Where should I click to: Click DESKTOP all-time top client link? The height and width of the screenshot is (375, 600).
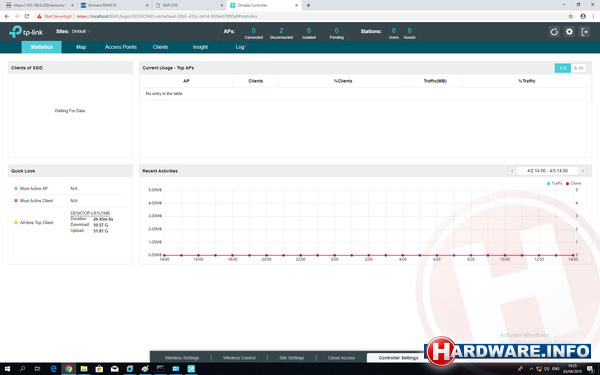pos(90,213)
